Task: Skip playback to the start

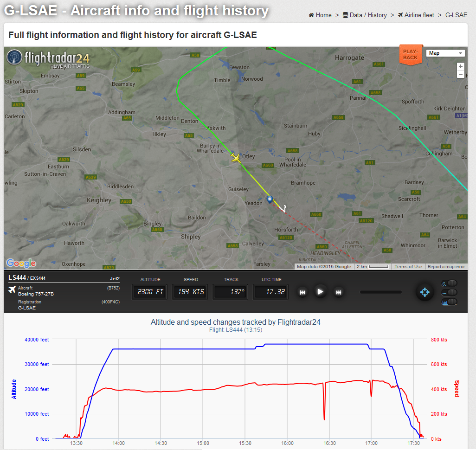Action: click(x=302, y=292)
